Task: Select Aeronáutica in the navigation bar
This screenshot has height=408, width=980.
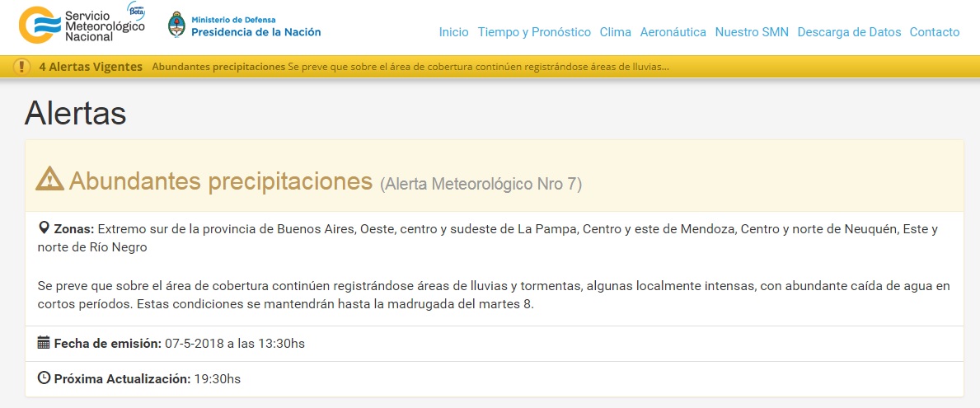Action: [x=673, y=32]
